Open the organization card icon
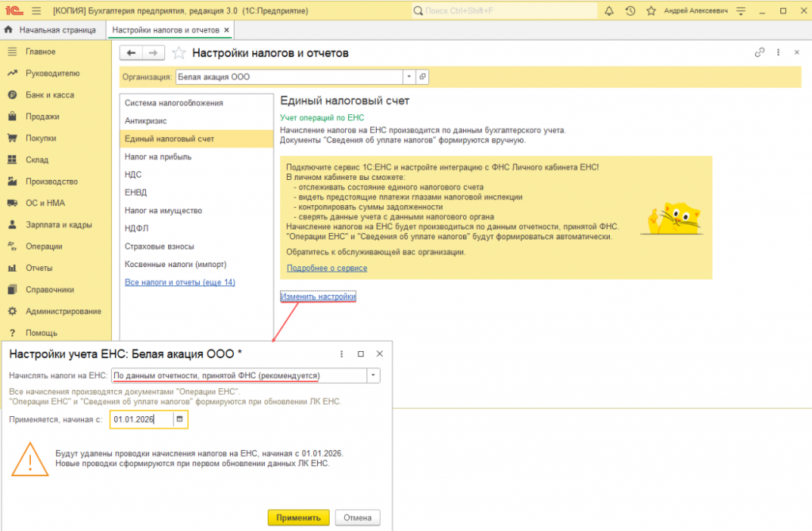 pos(423,77)
